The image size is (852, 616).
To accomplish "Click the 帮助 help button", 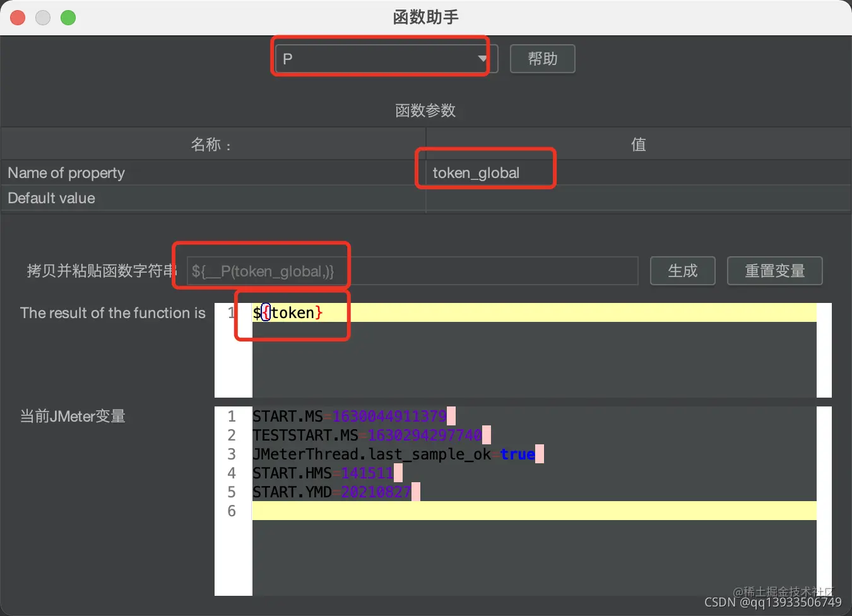I will click(x=542, y=59).
